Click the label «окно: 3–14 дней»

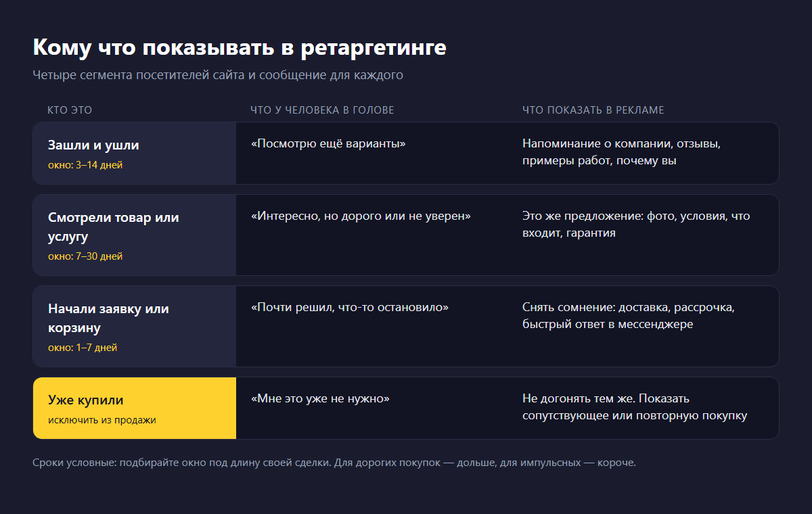tap(85, 164)
